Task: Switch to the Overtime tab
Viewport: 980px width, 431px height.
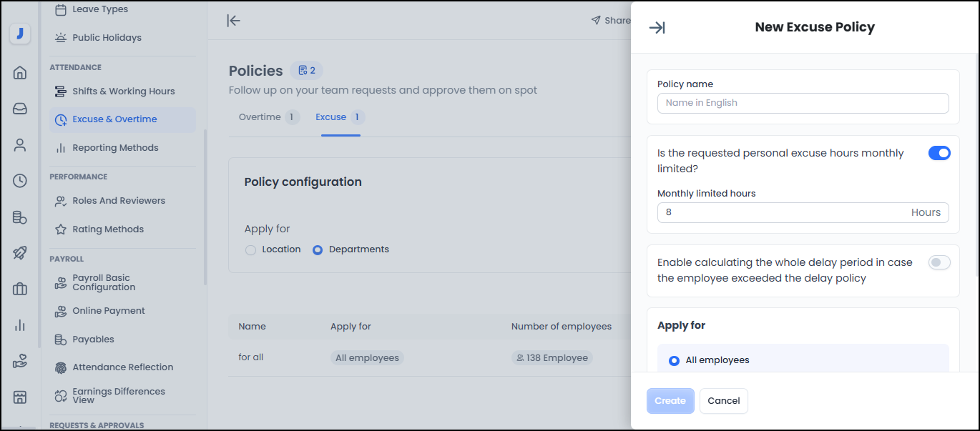Action: 258,117
